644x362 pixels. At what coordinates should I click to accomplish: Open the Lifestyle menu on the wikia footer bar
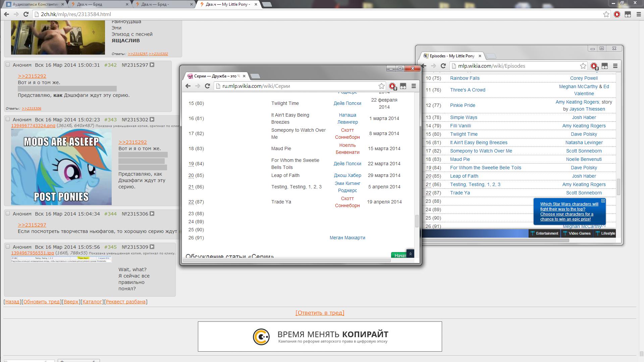(x=605, y=233)
